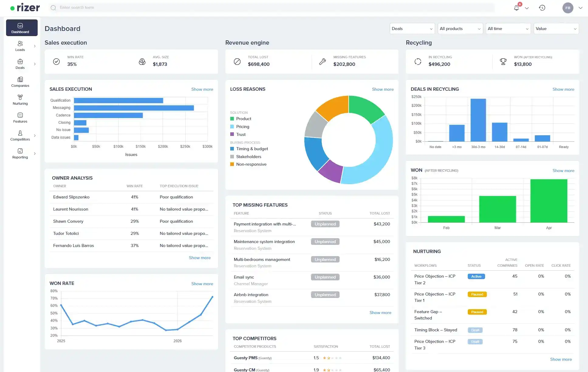Open the All products dropdown
The height and width of the screenshot is (372, 588).
pyautogui.click(x=460, y=29)
